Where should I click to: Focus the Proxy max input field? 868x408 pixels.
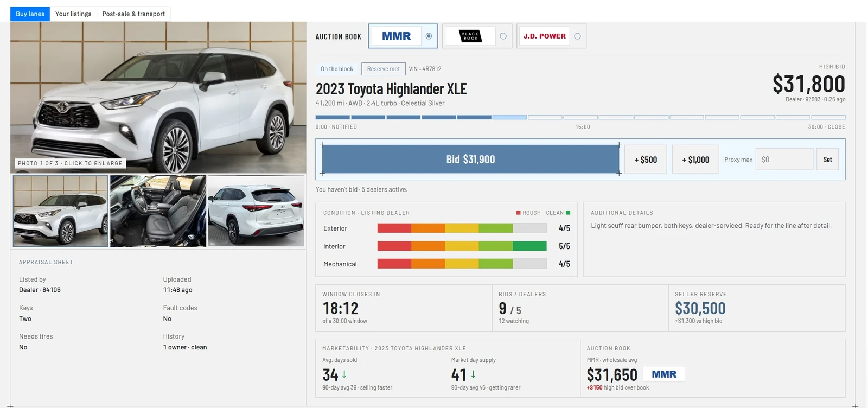(784, 160)
